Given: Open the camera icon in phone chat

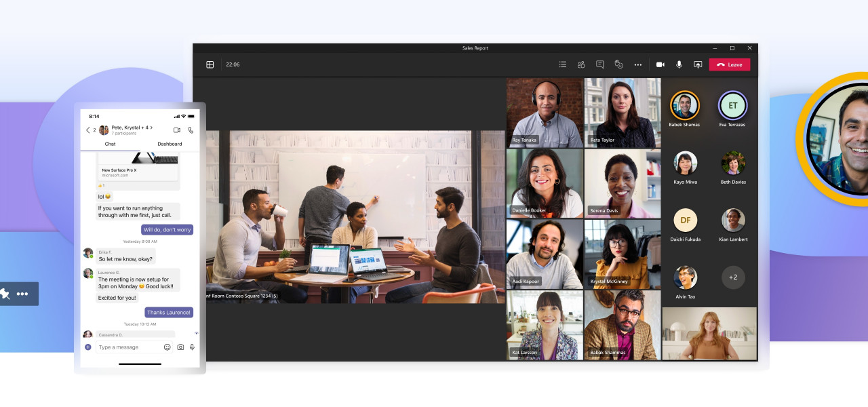Looking at the screenshot, I should [x=180, y=347].
